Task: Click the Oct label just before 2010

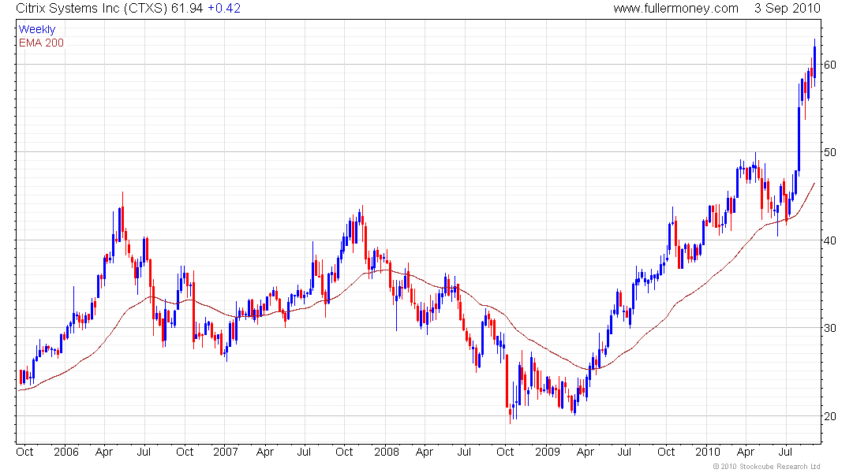Action: tap(666, 452)
